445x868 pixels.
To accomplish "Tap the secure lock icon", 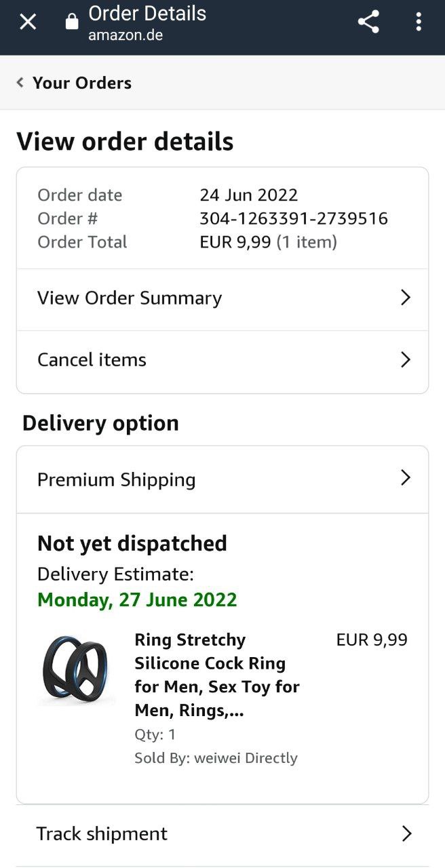I will pos(71,22).
